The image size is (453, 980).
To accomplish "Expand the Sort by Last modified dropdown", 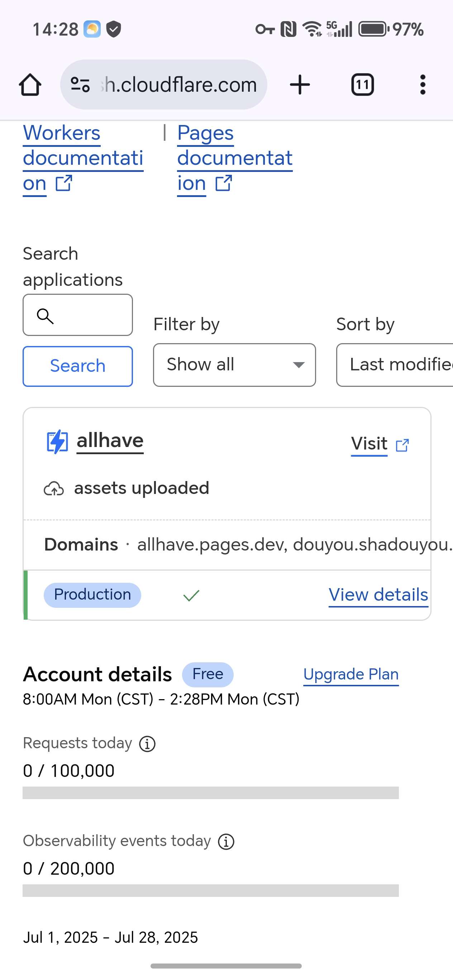I will 395,365.
